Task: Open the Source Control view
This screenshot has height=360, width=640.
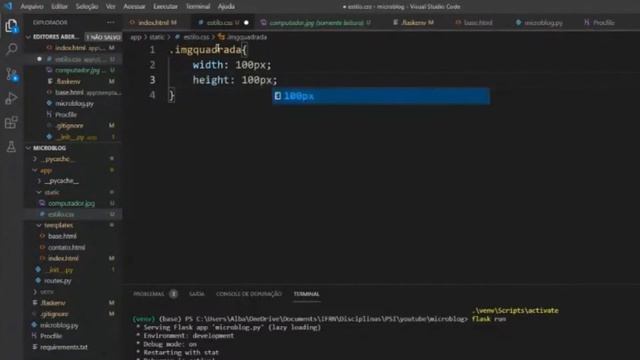Action: (11, 74)
